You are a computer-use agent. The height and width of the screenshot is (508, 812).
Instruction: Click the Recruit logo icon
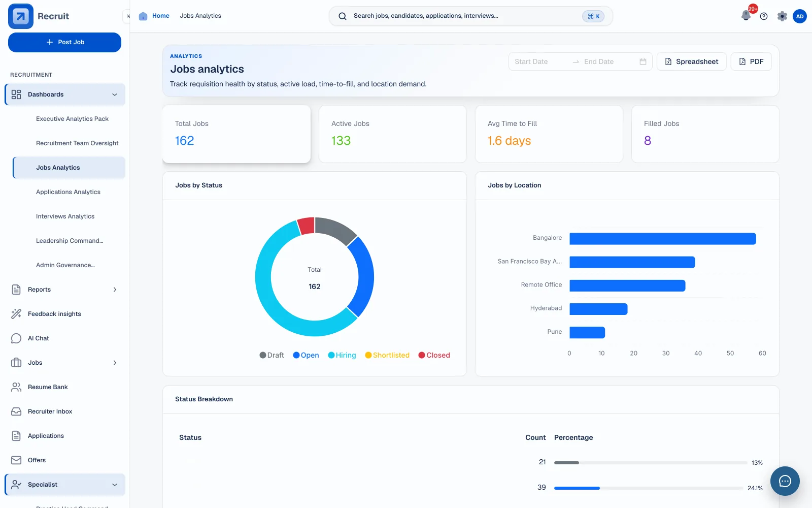coord(21,16)
